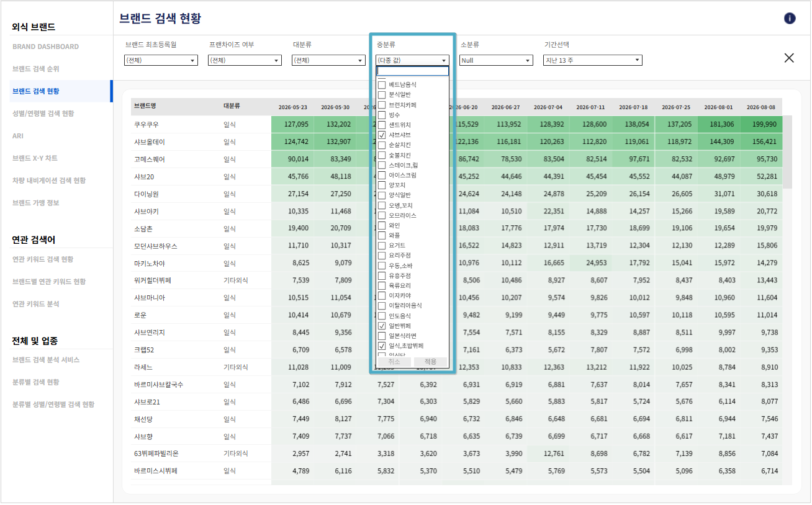Tick the 이자카야 checkbox
The image size is (812, 505).
click(x=382, y=295)
